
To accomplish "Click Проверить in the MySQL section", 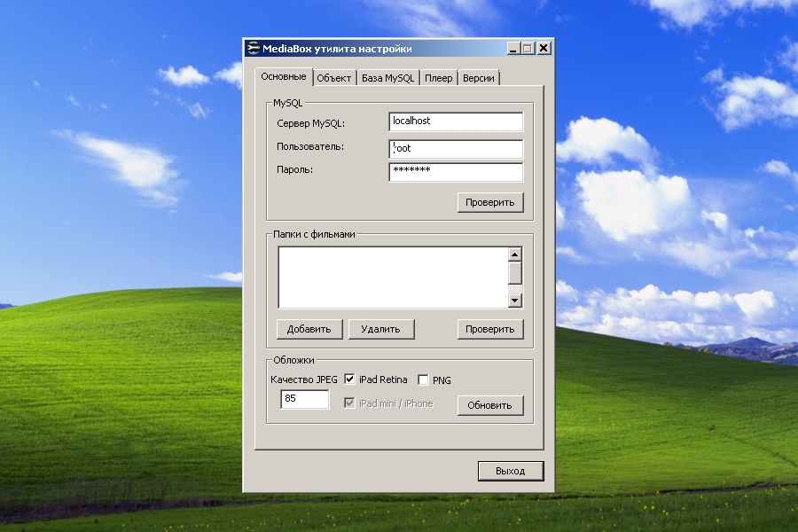I will tap(490, 202).
